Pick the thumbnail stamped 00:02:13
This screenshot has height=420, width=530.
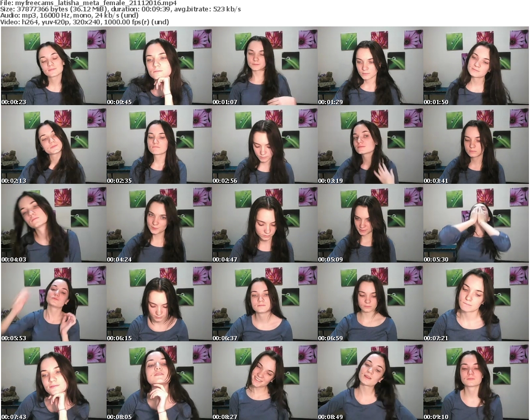(54, 144)
